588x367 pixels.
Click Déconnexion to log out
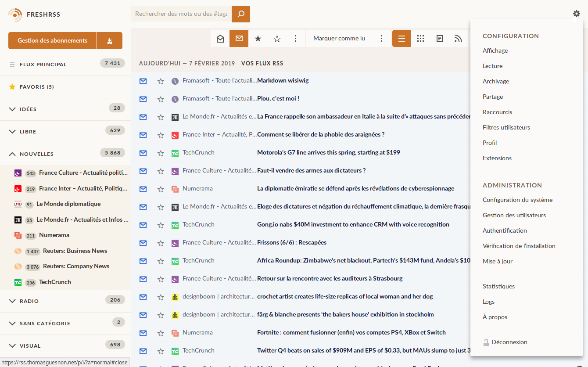[509, 342]
